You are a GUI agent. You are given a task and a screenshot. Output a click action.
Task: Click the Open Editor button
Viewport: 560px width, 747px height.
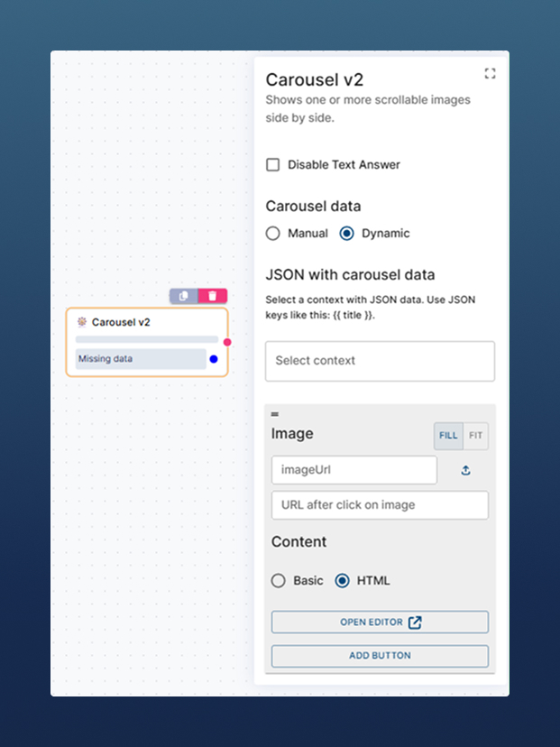[x=380, y=622]
